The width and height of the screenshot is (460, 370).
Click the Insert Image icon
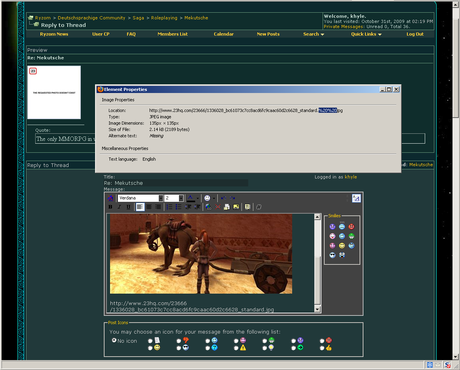pos(236,207)
